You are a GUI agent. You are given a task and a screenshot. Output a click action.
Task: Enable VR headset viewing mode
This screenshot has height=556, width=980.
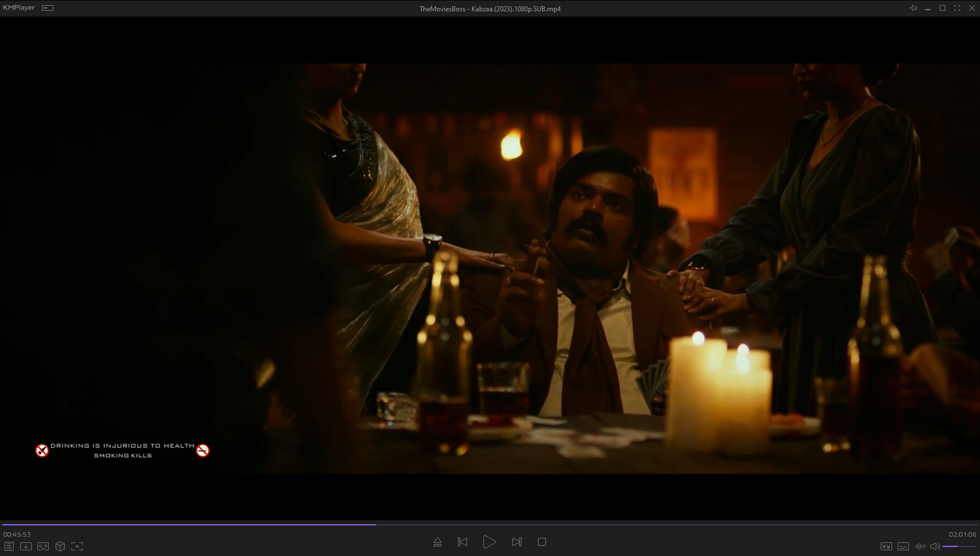tap(43, 546)
